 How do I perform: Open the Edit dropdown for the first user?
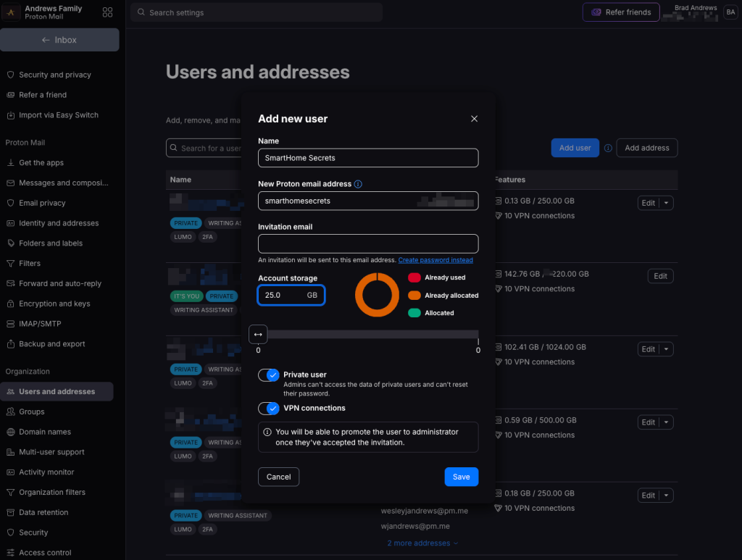[667, 203]
